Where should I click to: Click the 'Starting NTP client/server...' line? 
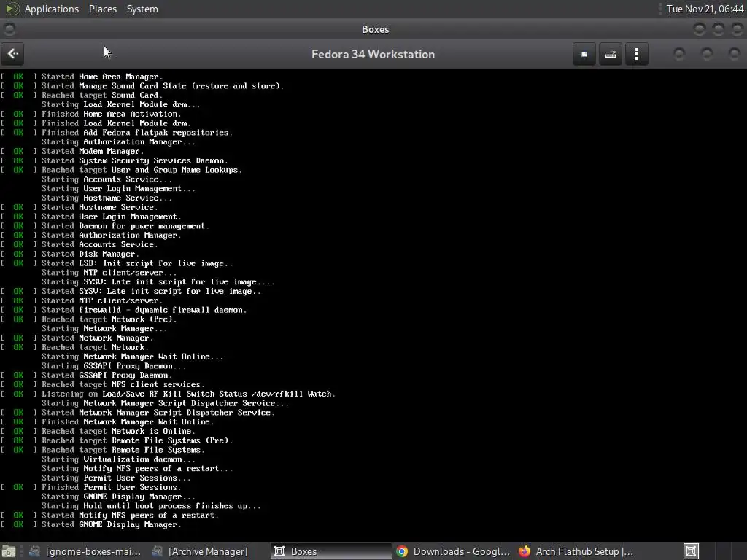[x=109, y=273]
